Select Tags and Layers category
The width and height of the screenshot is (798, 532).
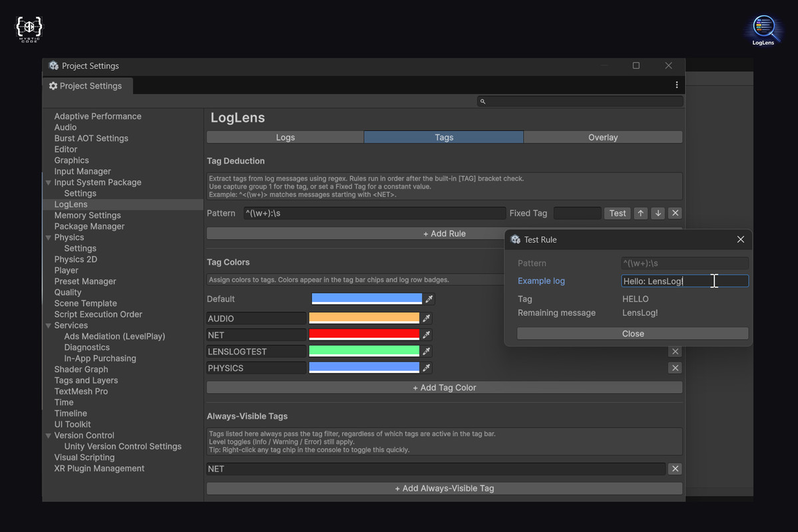86,380
